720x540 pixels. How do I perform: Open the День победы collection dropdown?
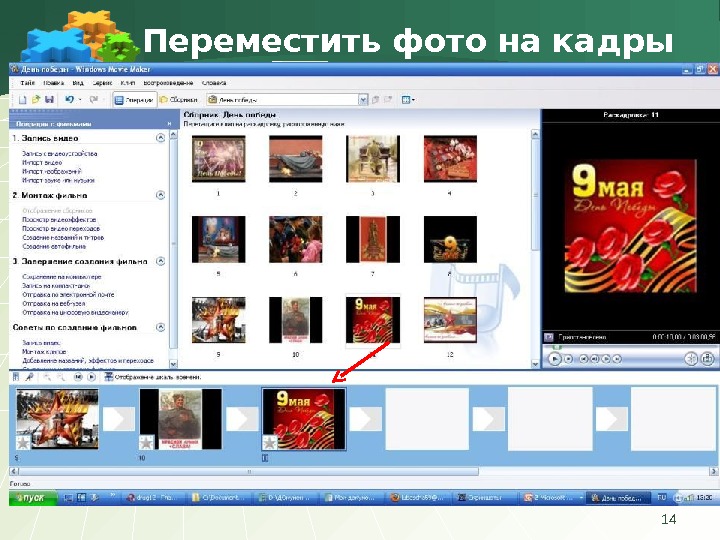[363, 100]
